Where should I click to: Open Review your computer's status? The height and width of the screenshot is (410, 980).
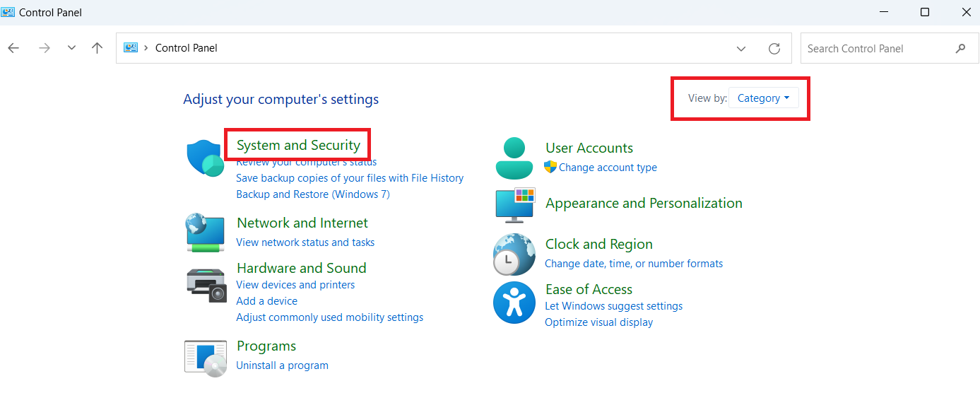(x=307, y=162)
